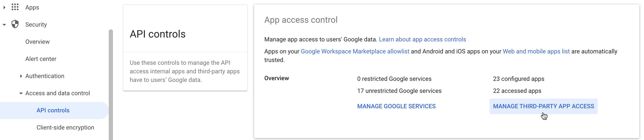Viewport: 644px width, 140px height.
Task: Click Manage Google Services
Action: (x=396, y=106)
